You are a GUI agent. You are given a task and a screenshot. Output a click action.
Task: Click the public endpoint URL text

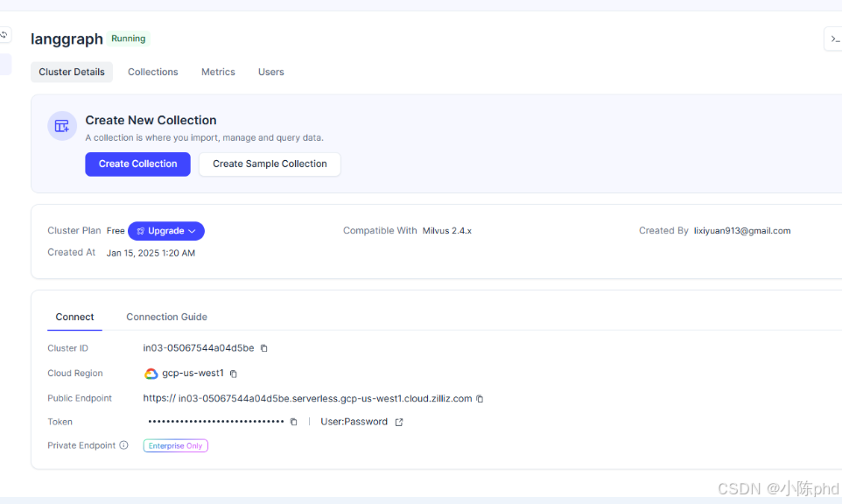tap(307, 399)
